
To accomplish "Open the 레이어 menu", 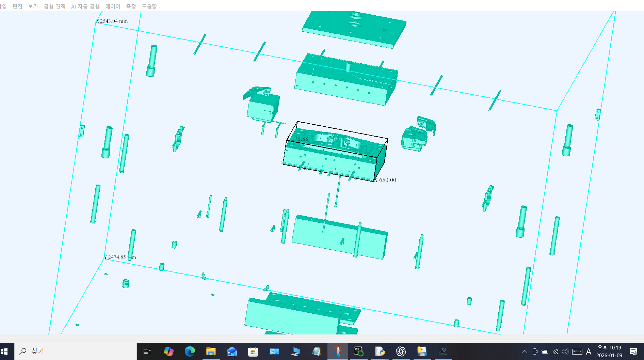I will click(x=113, y=6).
